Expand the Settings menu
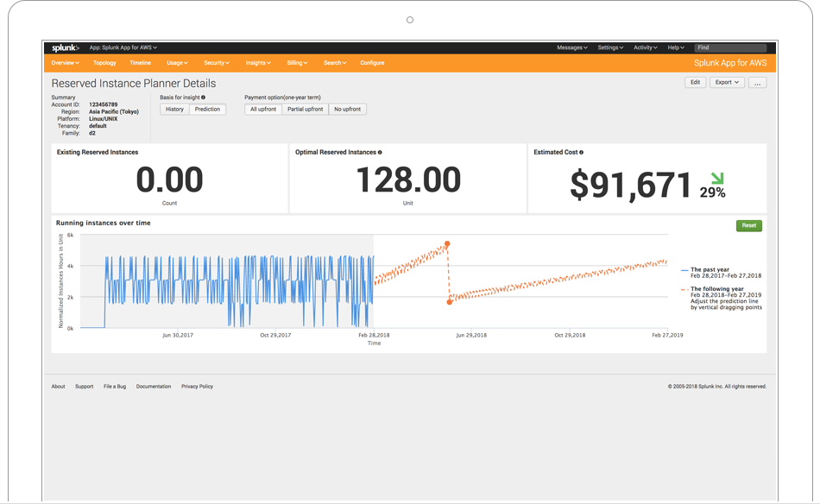Screen dimensions: 820x504 pos(610,47)
